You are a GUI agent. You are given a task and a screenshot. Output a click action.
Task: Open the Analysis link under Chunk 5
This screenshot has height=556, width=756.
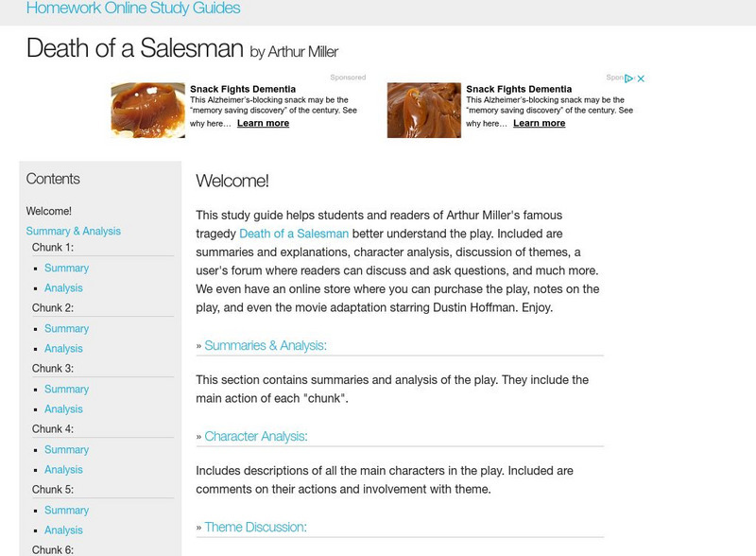(x=64, y=530)
